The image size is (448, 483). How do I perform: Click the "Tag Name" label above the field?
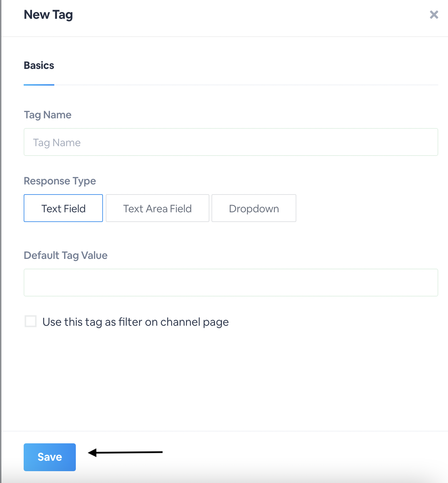pyautogui.click(x=48, y=115)
